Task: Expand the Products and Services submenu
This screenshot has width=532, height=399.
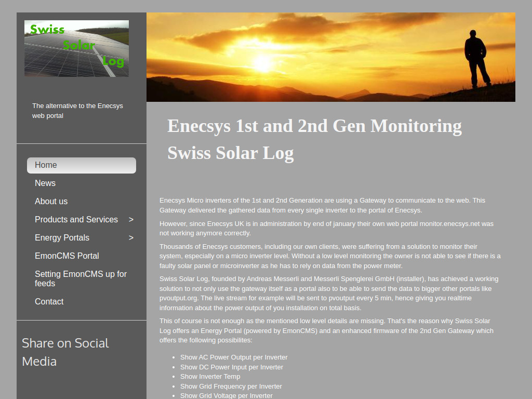Action: tap(130, 219)
